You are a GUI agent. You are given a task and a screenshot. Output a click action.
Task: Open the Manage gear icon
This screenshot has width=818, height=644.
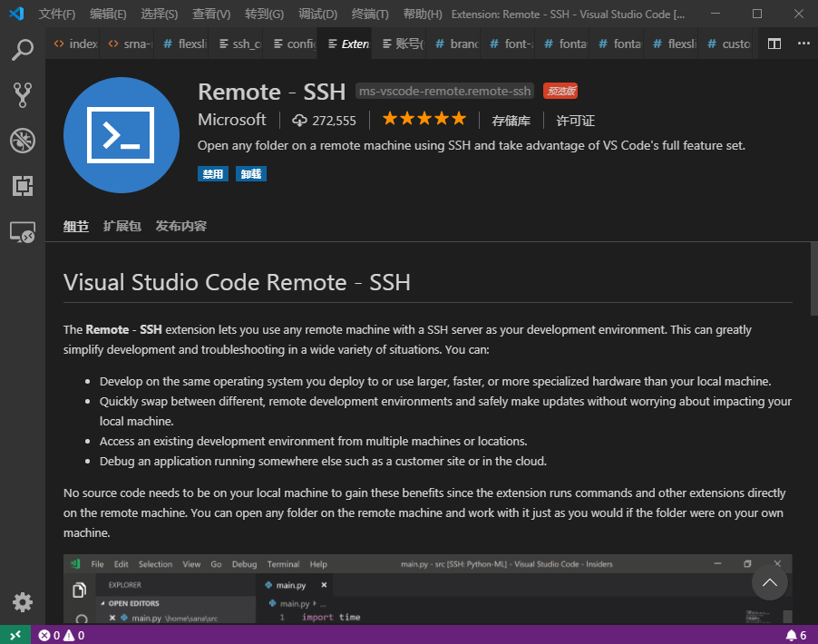23,602
